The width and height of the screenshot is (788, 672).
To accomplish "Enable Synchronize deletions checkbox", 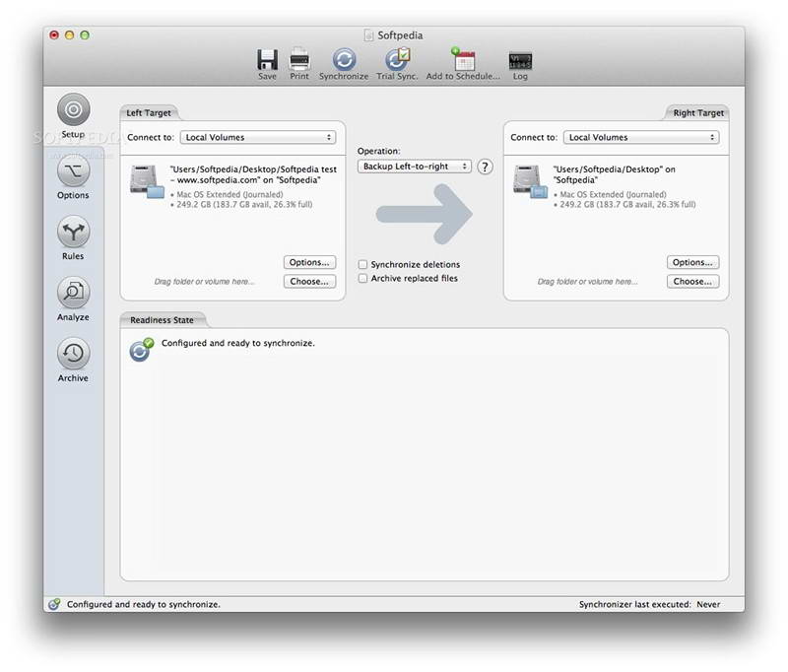I will 362,264.
